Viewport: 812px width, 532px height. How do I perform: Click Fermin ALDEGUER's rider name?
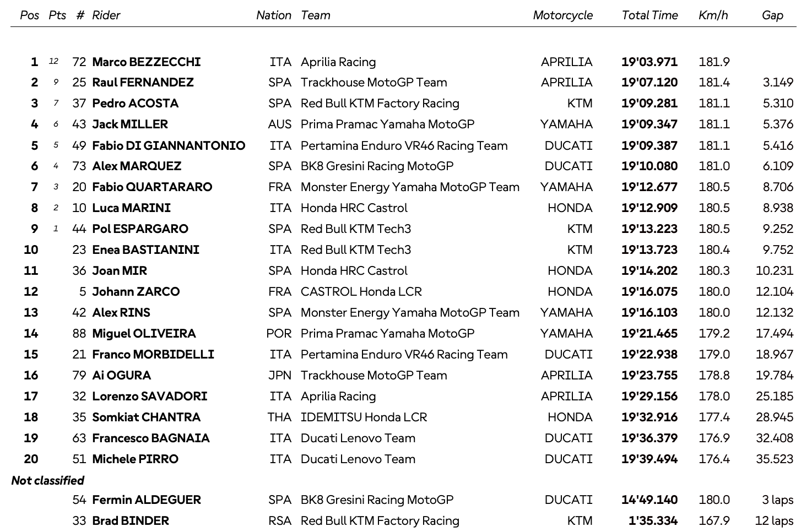[147, 500]
